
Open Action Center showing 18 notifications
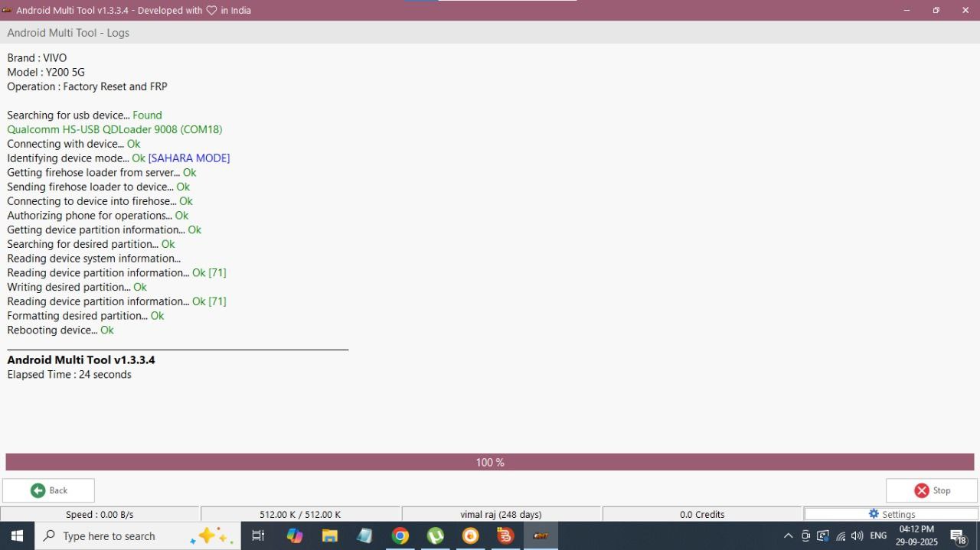tap(959, 535)
